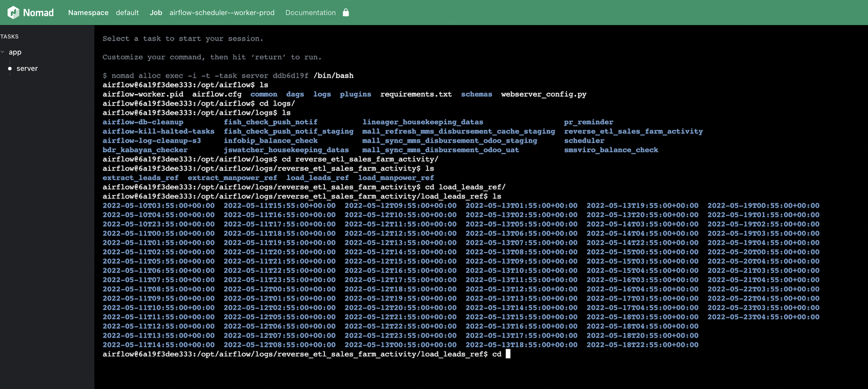This screenshot has height=389, width=868.
Task: Click the fish_check_push_notif_staging folder name
Action: pos(288,131)
